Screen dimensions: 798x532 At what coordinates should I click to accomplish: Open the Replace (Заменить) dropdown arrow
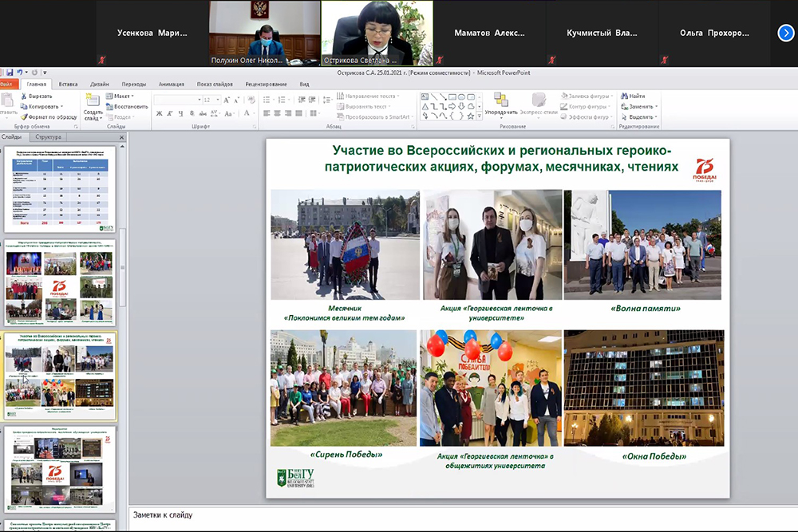coord(656,106)
